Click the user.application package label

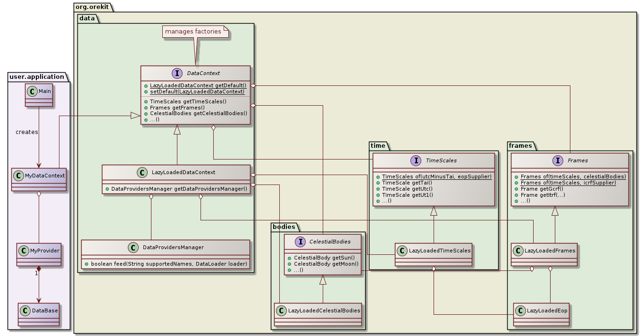pos(37,76)
